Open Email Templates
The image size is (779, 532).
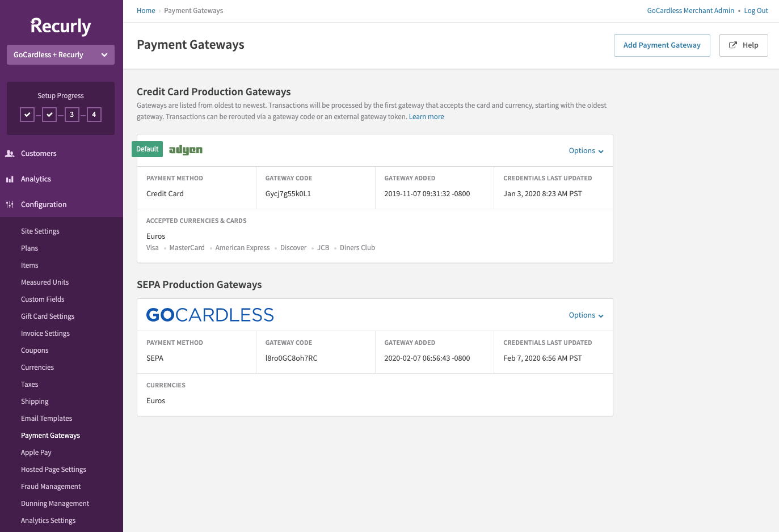(x=47, y=419)
